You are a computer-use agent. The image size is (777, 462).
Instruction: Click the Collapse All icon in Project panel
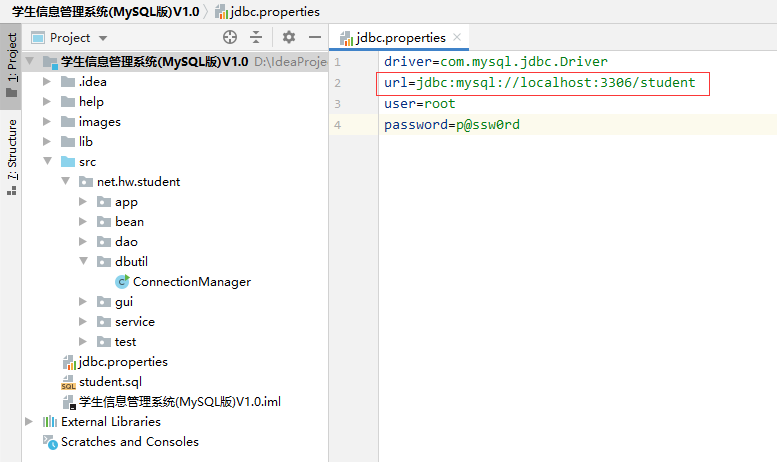pyautogui.click(x=256, y=37)
